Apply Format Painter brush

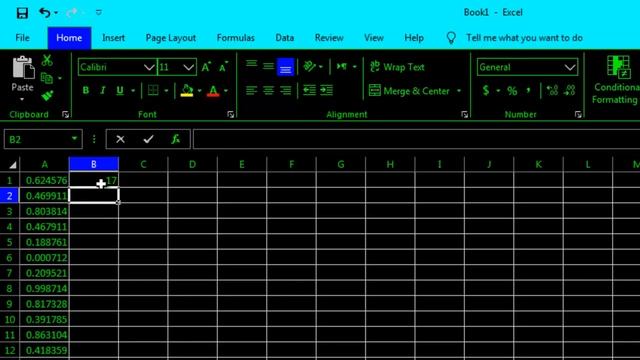click(47, 96)
